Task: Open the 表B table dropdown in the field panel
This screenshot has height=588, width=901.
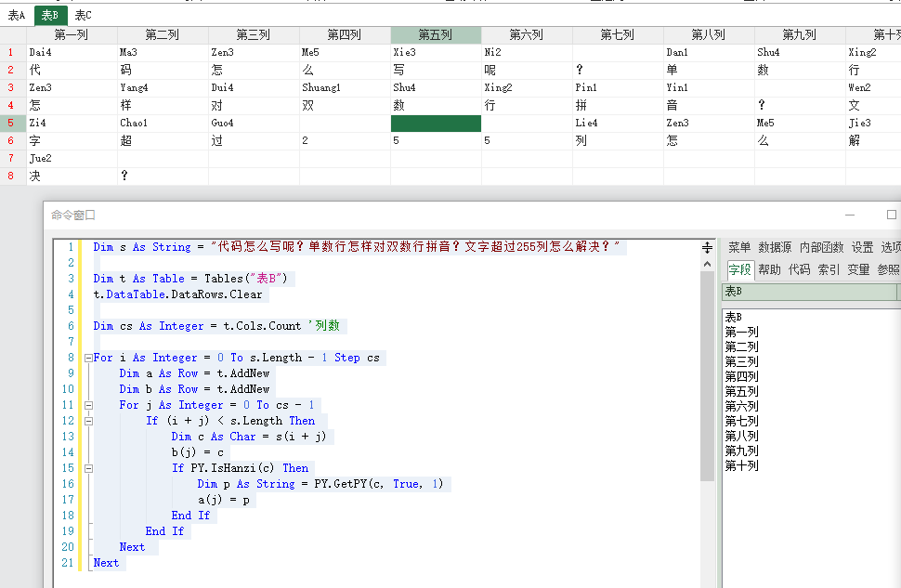Action: point(811,292)
